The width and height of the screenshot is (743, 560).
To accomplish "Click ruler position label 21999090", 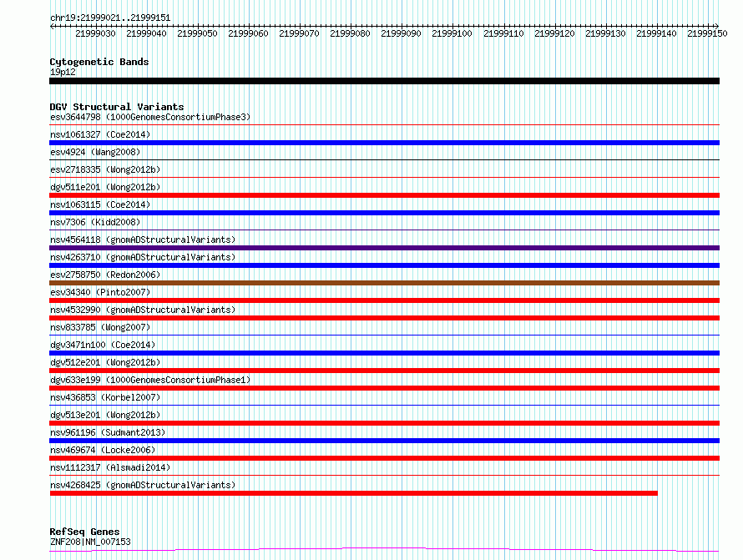I will click(401, 33).
